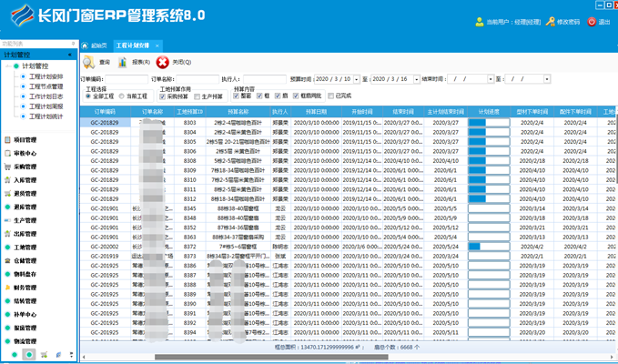Screen dimensions: 618x364
Task: Open 工程计划安排 tree item
Action: coord(46,76)
